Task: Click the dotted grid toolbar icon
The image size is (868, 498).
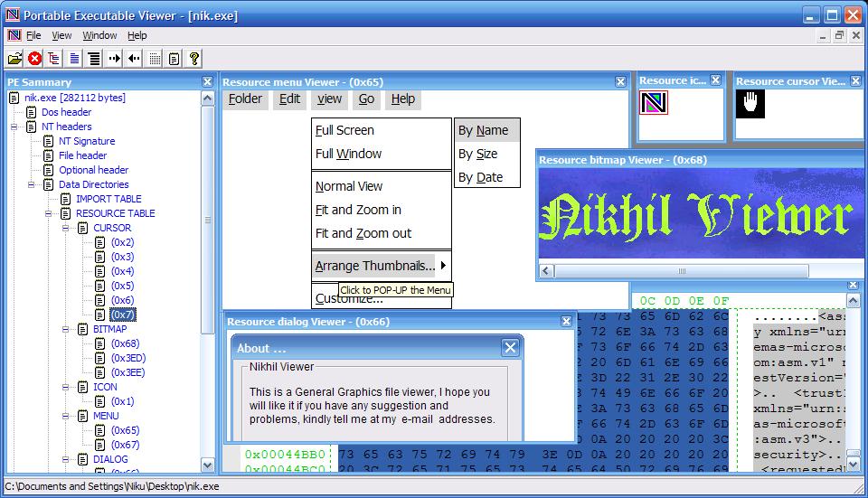Action: click(155, 58)
